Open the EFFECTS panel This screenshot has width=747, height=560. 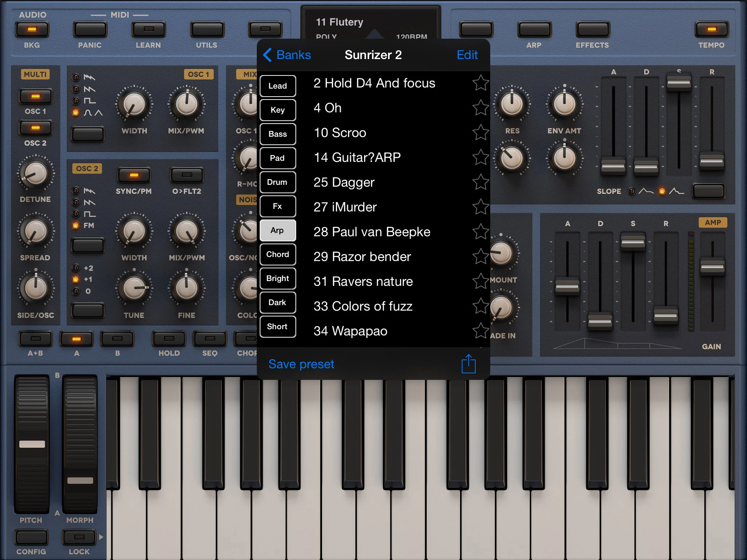tap(593, 29)
